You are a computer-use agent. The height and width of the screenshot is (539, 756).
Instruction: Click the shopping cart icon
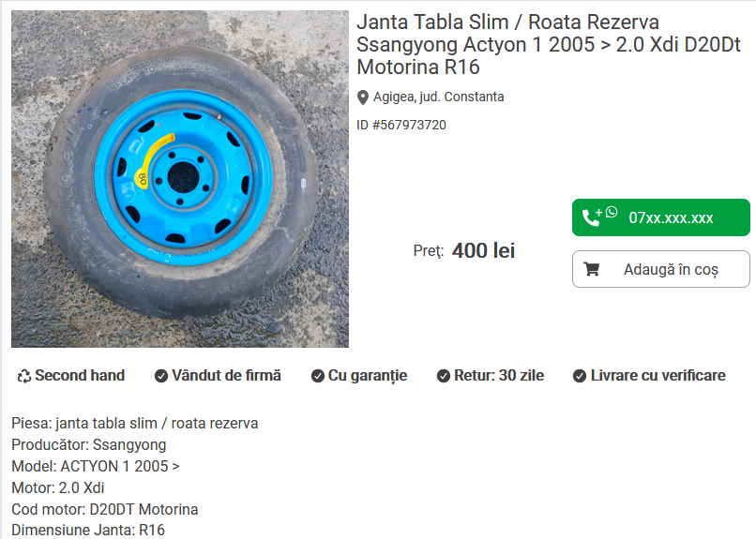[x=592, y=269]
